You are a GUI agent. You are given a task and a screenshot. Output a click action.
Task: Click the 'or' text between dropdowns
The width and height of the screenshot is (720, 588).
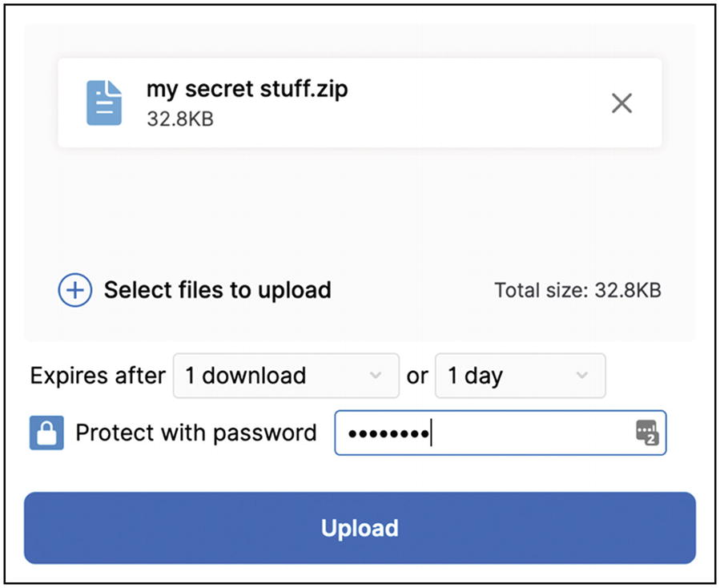point(417,377)
